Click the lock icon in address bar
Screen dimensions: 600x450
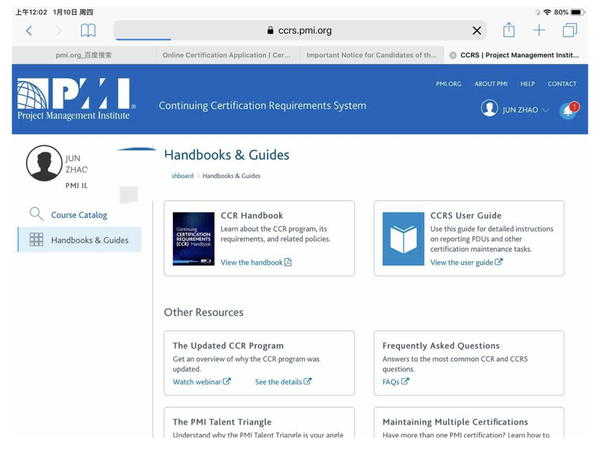pos(270,30)
